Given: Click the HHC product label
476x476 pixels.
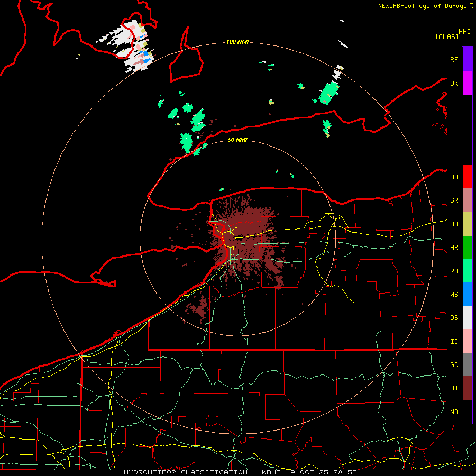Looking at the screenshot, I should pyautogui.click(x=465, y=32).
